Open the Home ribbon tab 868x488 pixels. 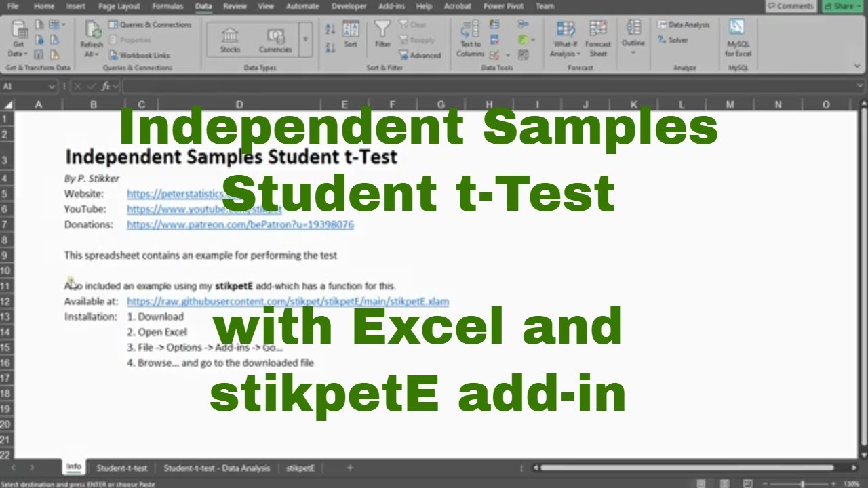pyautogui.click(x=43, y=6)
